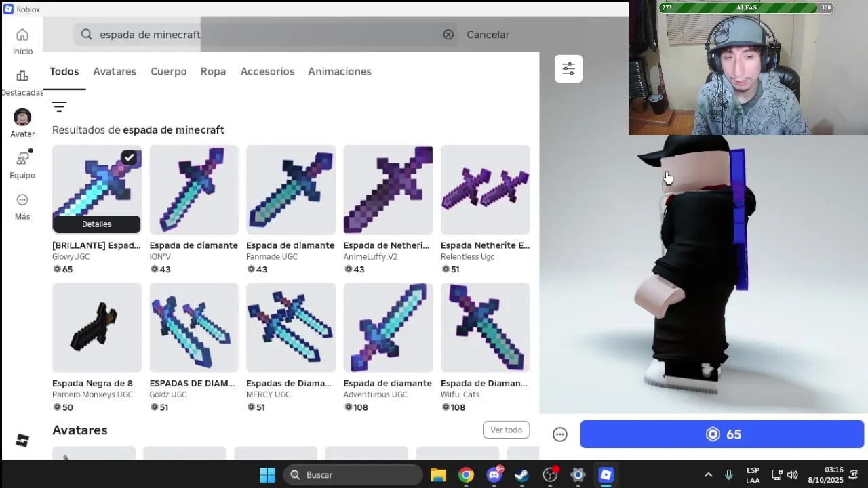Open the Inicio home icon
Screen dimensions: 868x488
click(22, 35)
